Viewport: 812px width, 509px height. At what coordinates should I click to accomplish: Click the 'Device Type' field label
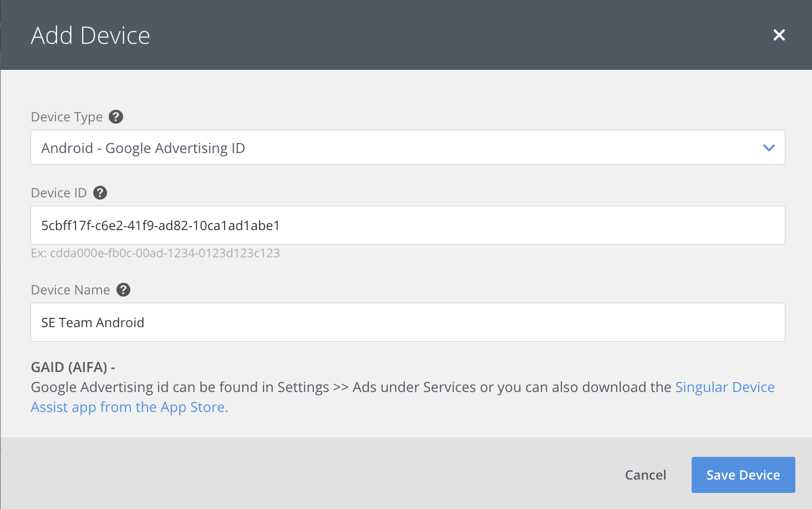tap(67, 117)
